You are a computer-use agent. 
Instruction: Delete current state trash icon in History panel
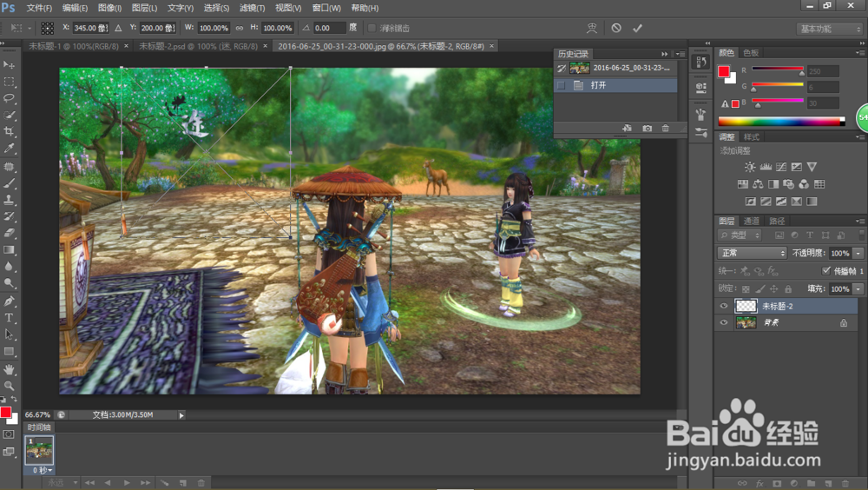point(666,128)
